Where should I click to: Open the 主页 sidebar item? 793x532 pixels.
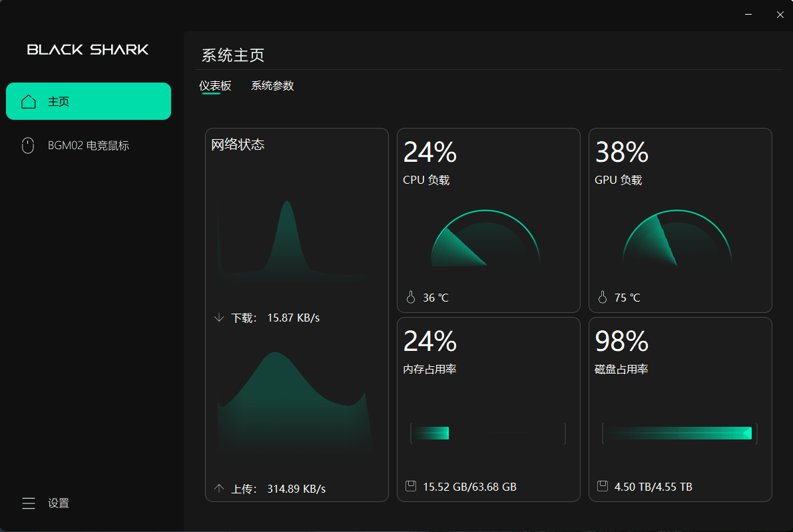[89, 101]
